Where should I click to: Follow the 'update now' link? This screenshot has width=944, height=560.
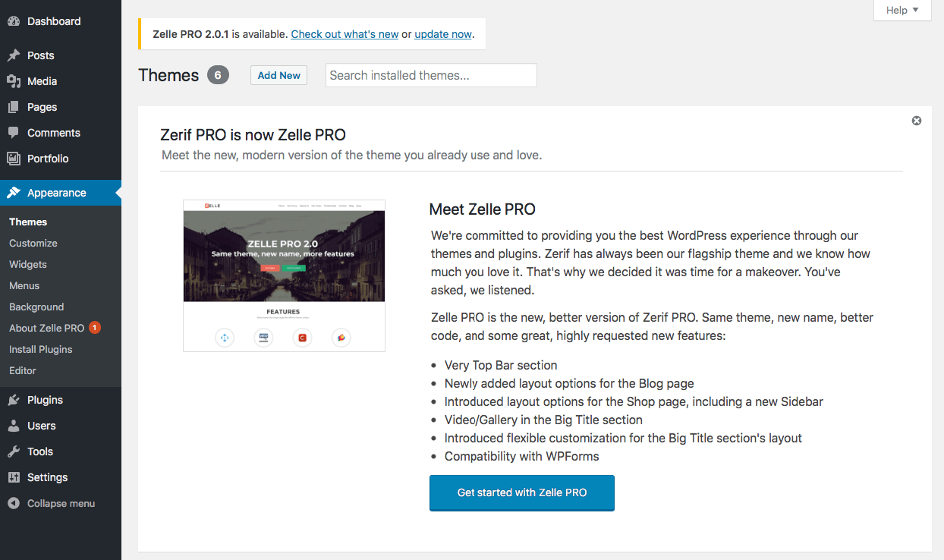click(x=443, y=34)
